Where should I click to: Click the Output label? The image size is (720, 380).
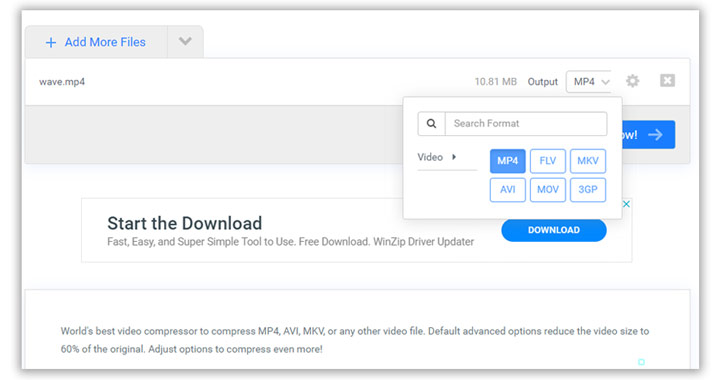tap(542, 82)
